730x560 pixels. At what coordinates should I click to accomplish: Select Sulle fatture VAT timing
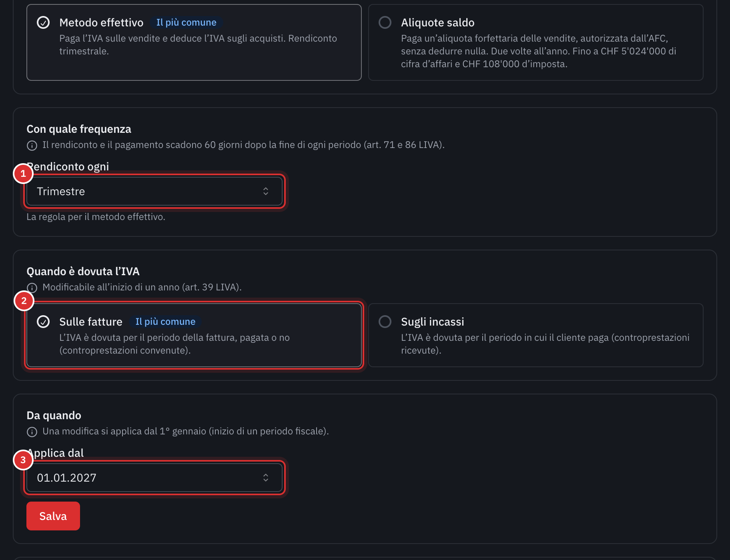pyautogui.click(x=194, y=335)
